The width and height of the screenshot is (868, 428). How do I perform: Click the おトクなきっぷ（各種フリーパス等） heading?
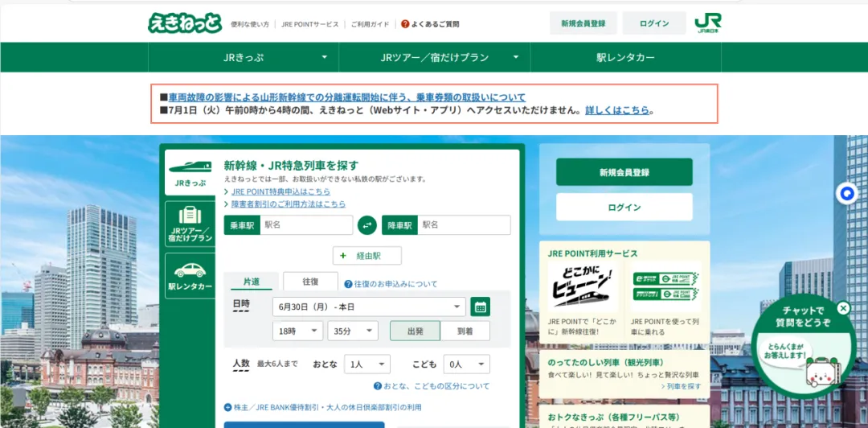coord(614,417)
